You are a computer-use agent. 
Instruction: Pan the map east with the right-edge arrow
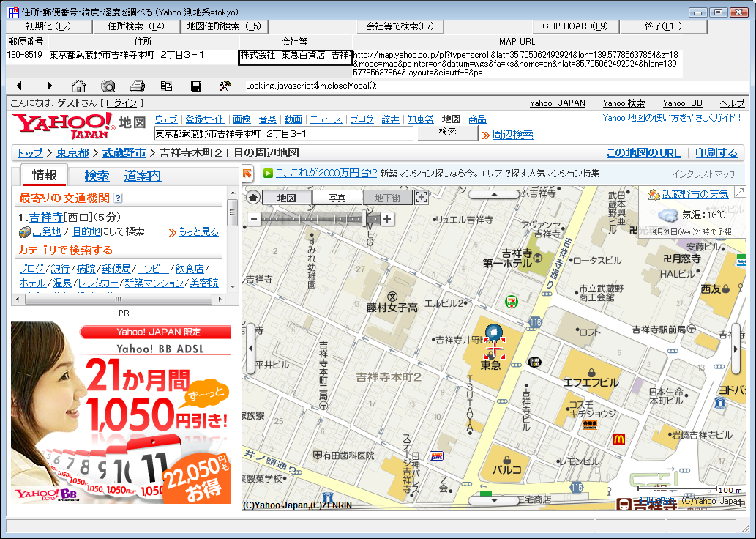click(736, 349)
